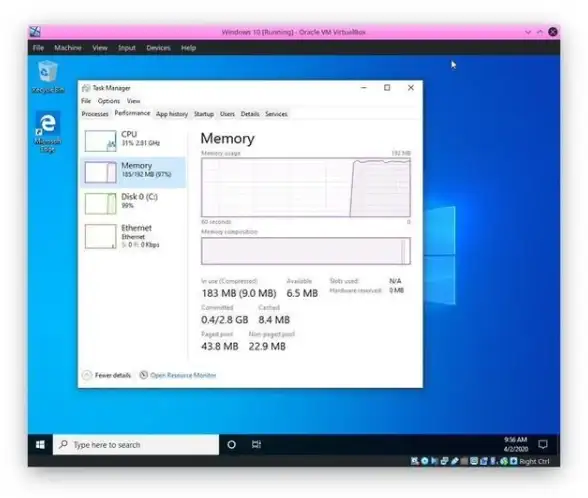Open VirtualBox Machine menu
The image size is (588, 498).
coord(68,48)
